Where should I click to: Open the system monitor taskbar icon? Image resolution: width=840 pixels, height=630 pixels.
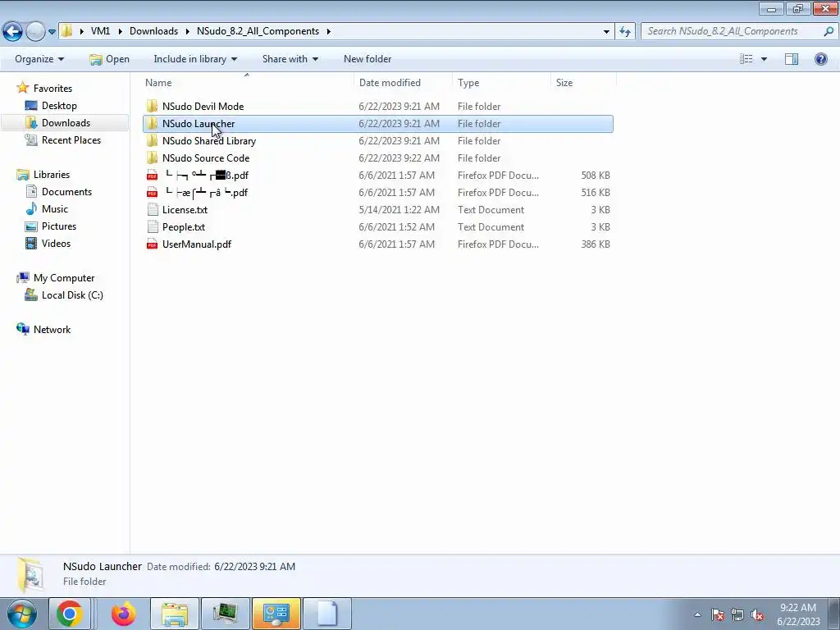[x=226, y=614]
